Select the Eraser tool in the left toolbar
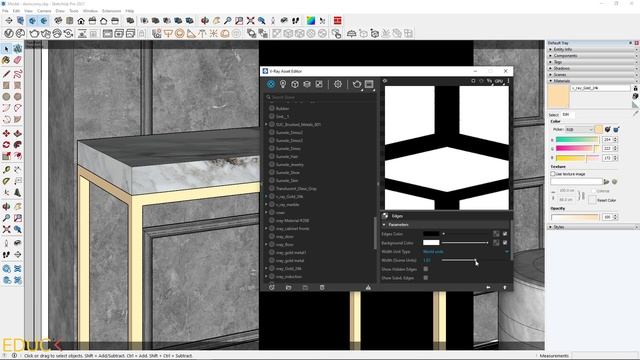 pos(18,60)
